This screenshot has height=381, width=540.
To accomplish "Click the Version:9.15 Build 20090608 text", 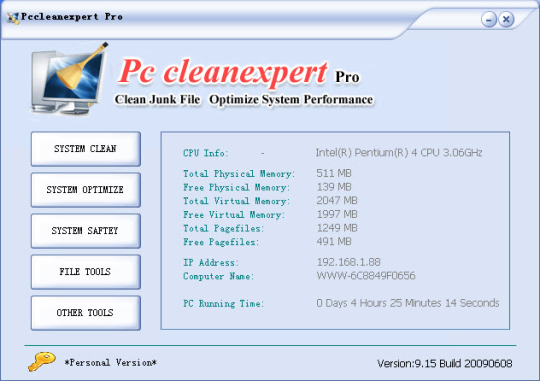I will 445,363.
